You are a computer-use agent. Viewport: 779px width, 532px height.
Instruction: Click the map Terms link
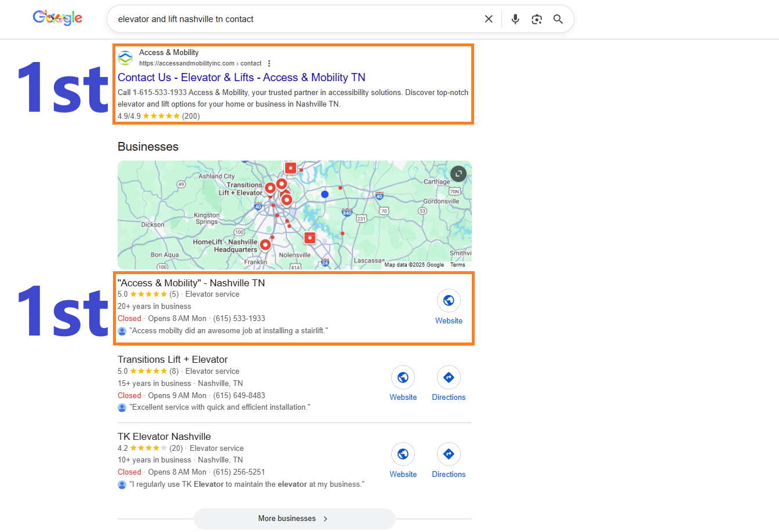point(458,265)
